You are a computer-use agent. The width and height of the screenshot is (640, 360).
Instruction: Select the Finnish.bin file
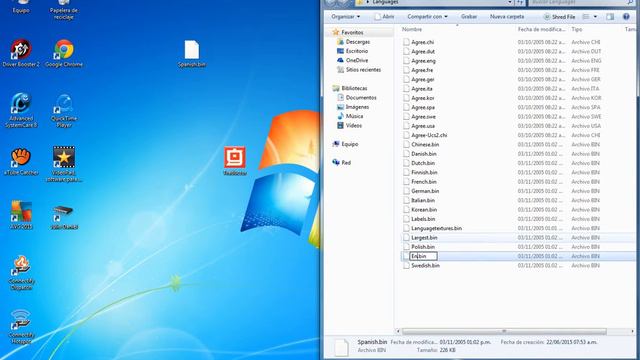coord(420,172)
